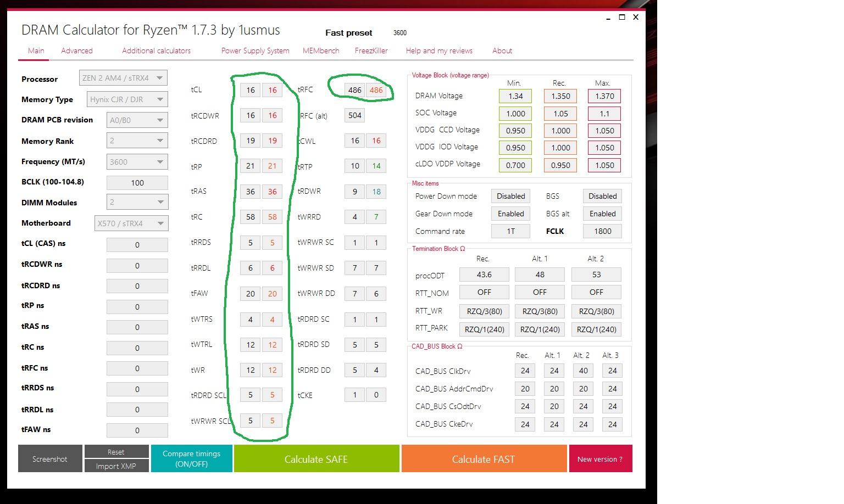This screenshot has width=844, height=504.
Task: Click Calculate SAFE button
Action: tap(316, 458)
